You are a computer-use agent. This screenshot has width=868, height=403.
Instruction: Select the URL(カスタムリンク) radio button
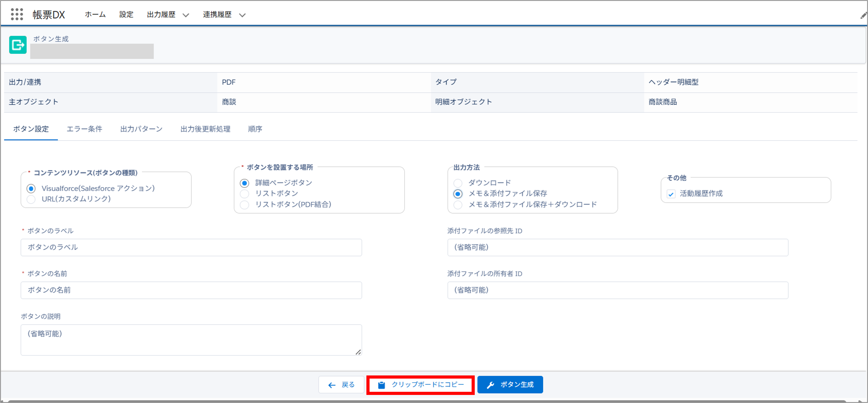click(31, 199)
